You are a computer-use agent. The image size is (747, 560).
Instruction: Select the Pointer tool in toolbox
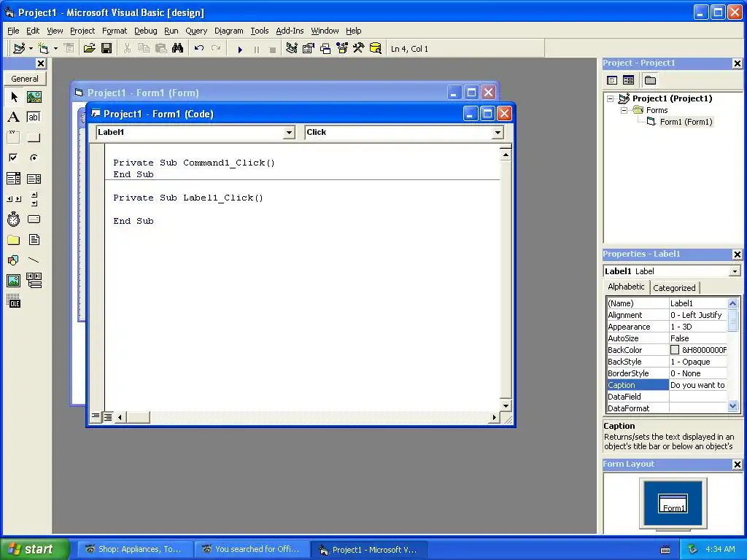[x=14, y=97]
